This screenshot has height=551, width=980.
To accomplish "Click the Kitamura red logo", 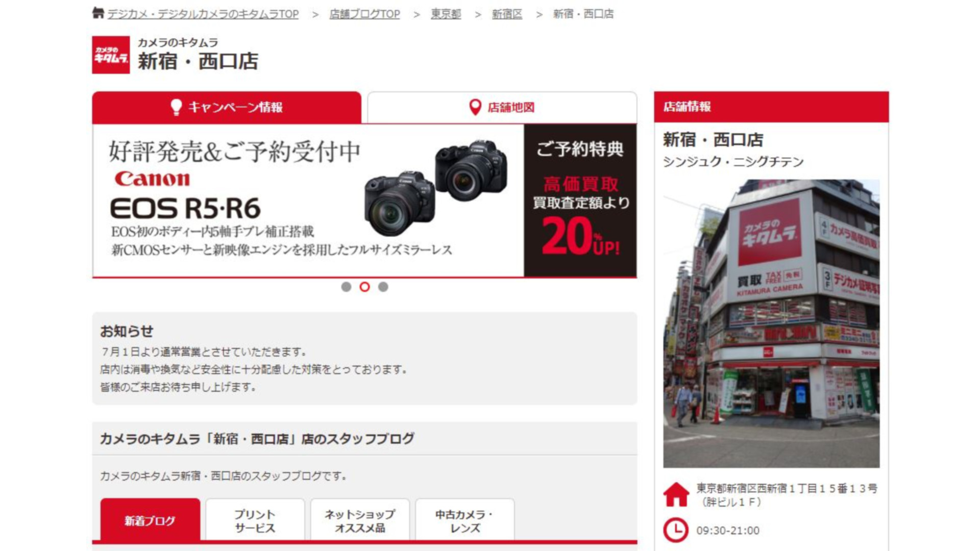I will tap(111, 55).
